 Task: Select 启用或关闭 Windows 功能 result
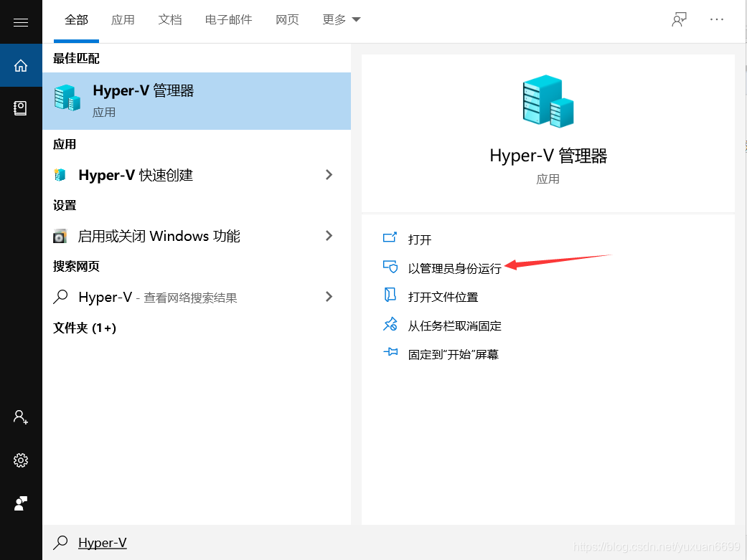tap(197, 236)
